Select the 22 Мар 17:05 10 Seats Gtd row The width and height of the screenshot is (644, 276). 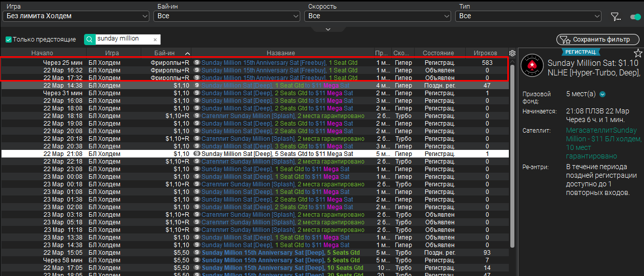coord(255,268)
